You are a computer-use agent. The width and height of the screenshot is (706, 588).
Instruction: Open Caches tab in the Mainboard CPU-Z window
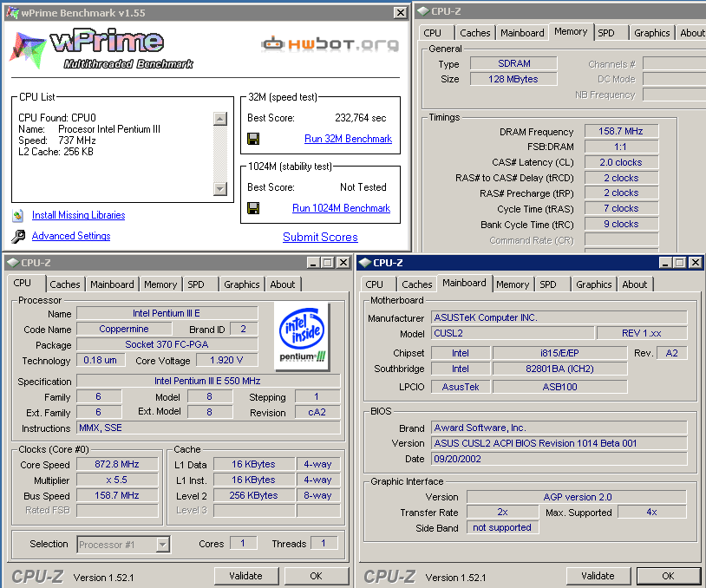(x=416, y=284)
